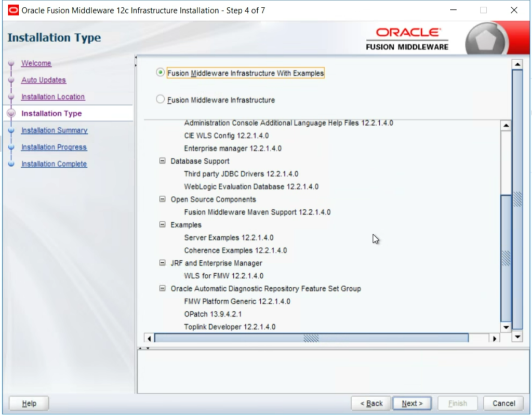Select Administration Console Additional Language Help Files
532x415 pixels.
point(288,123)
